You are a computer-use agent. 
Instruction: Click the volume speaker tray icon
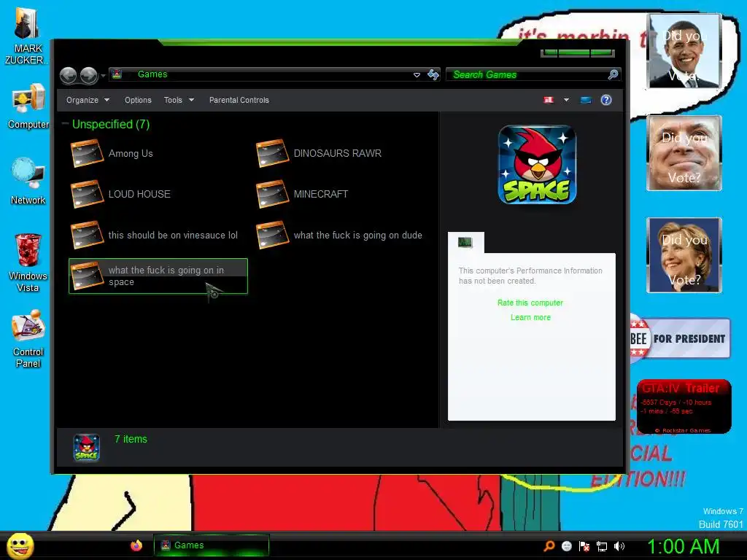[619, 546]
